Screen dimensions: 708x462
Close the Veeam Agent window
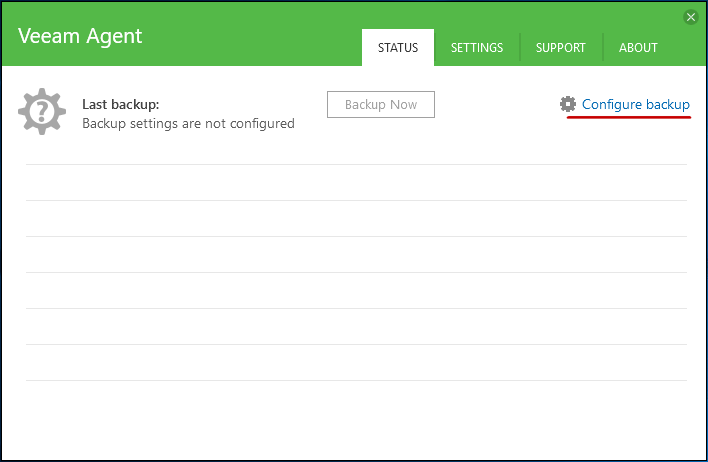pos(690,17)
